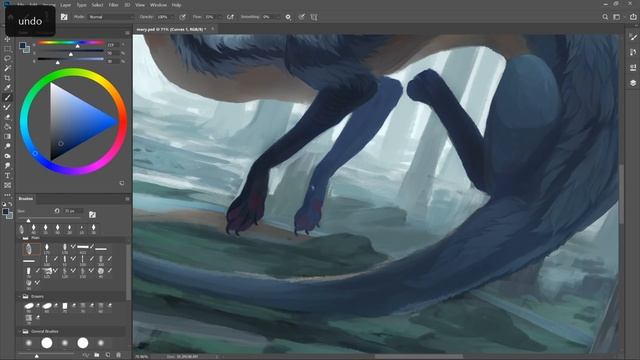Viewport: 640px width, 360px height.
Task: Select the Gradient tool
Action: pos(7,137)
